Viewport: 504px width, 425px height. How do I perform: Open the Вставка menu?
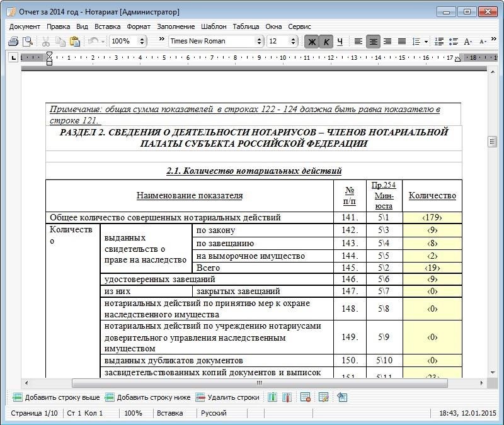tap(107, 26)
